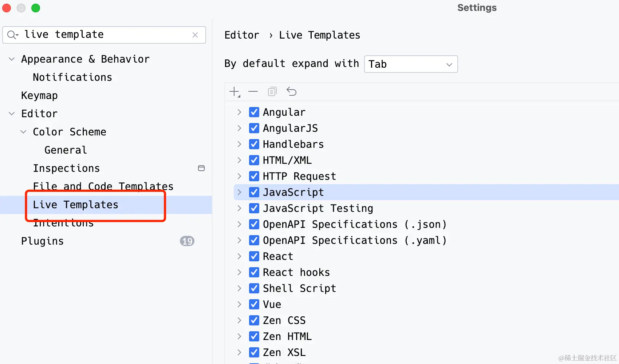Select Live Templates in the sidebar
Screen dimensions: 619x364
click(x=75, y=205)
